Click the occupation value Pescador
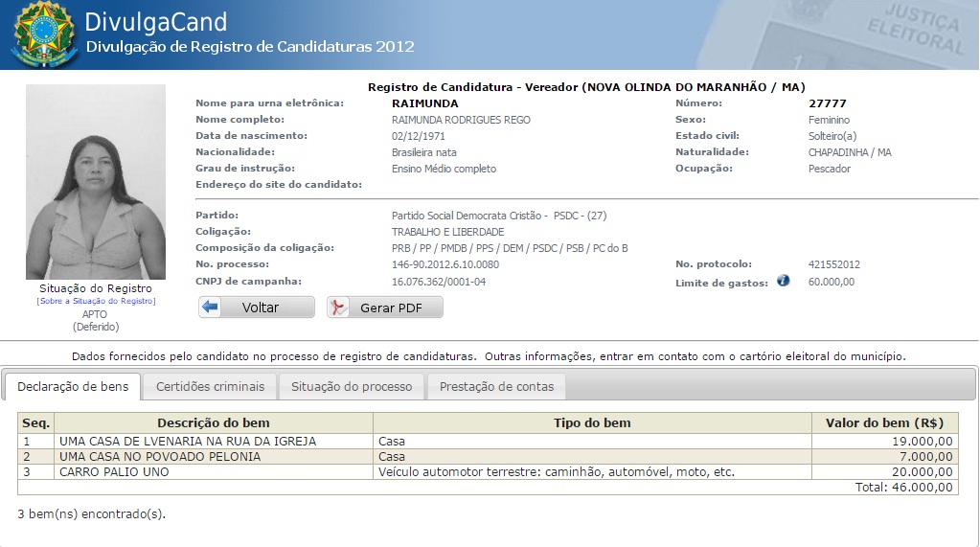980x547 pixels. click(830, 169)
